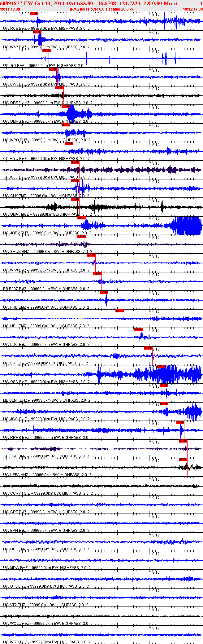
Task: Select the UW.RRHS EHZ station label
Action: pos(16,438)
